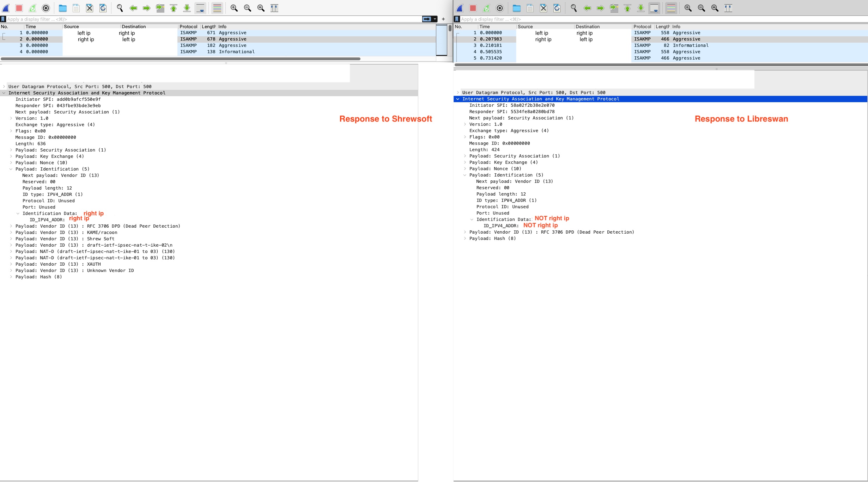
Task: Open the capture options gear
Action: tap(45, 8)
